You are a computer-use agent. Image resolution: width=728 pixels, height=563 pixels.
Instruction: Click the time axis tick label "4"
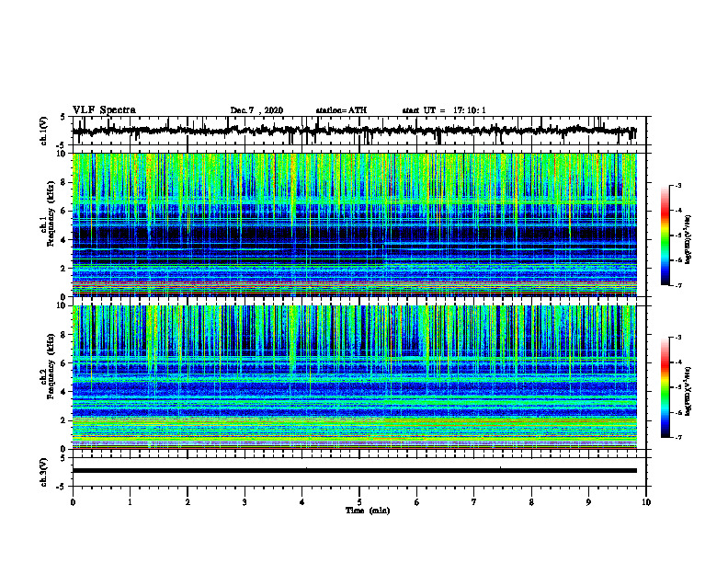302,502
